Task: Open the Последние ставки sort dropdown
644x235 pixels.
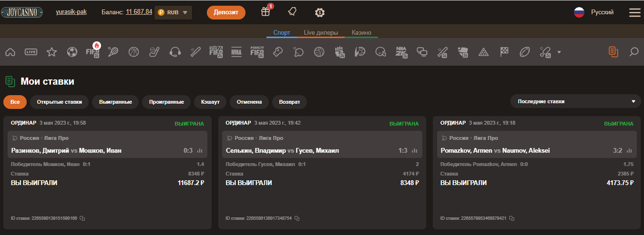Action: point(576,101)
